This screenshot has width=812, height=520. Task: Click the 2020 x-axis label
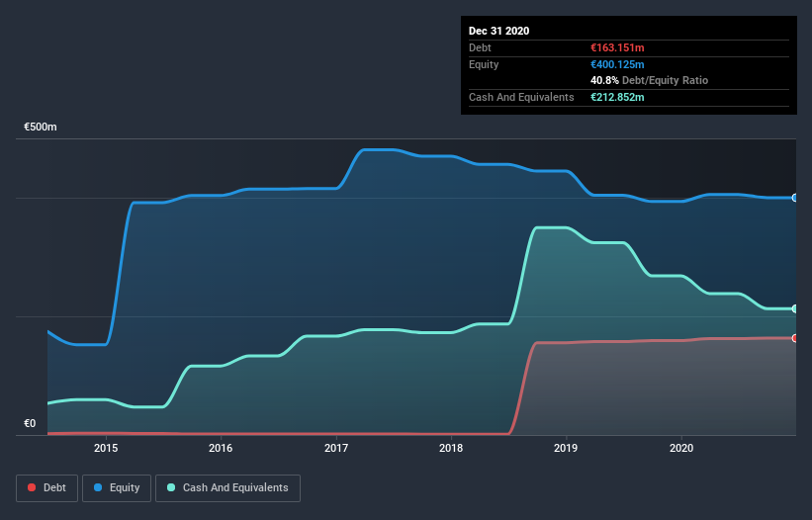point(681,448)
